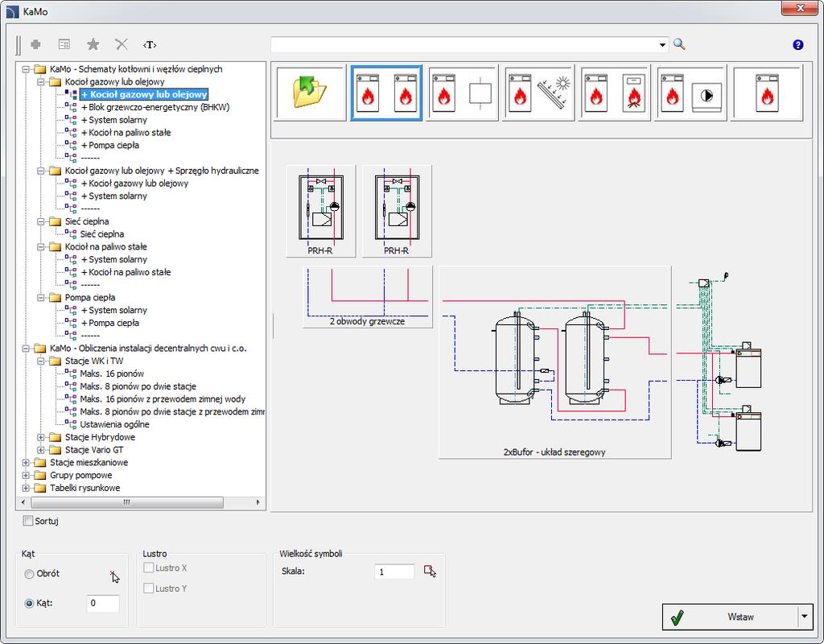824x644 pixels.
Task: Select the boiler with solid fuel boiler thumbnail
Action: pos(614,93)
